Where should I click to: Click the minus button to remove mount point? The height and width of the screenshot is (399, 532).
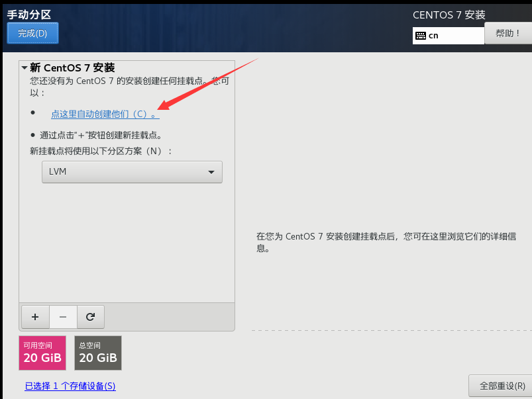pos(63,317)
